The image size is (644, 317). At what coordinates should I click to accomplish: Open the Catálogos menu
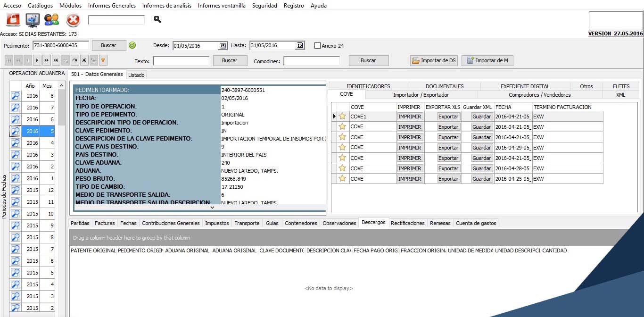[40, 6]
